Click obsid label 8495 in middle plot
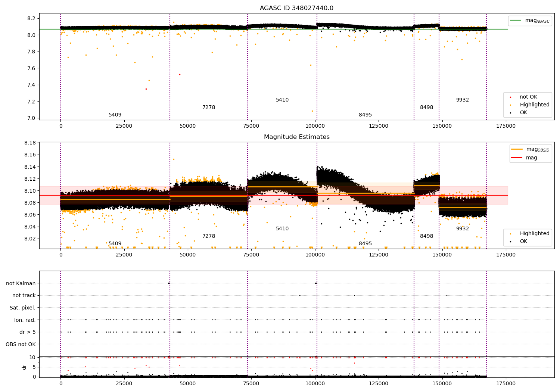The height and width of the screenshot is (392, 560). click(365, 244)
